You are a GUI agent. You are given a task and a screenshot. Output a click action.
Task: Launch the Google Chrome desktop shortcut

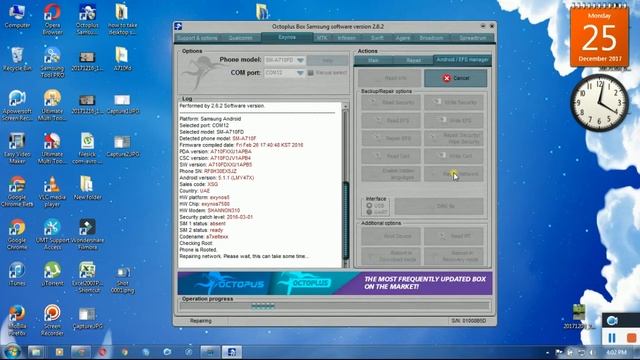(x=17, y=235)
